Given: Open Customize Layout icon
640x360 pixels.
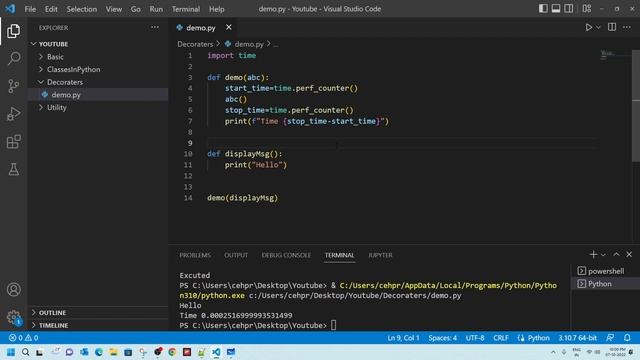Looking at the screenshot, I should pyautogui.click(x=587, y=9).
